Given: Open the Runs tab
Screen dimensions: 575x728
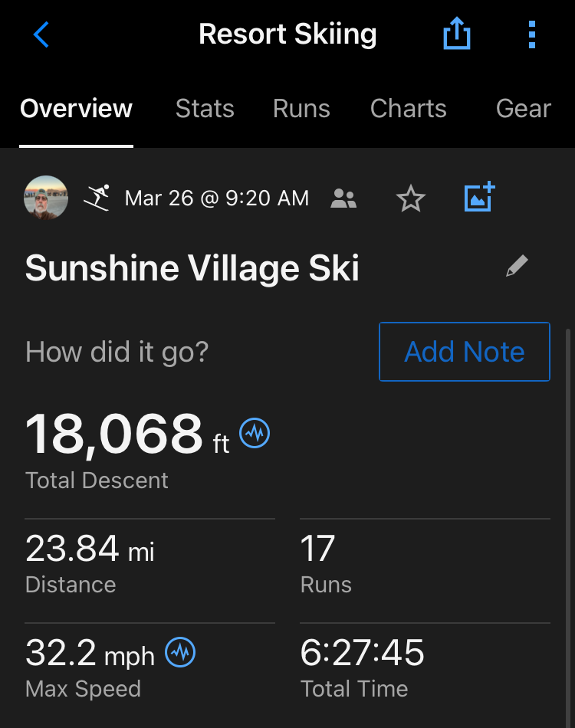Looking at the screenshot, I should (301, 109).
